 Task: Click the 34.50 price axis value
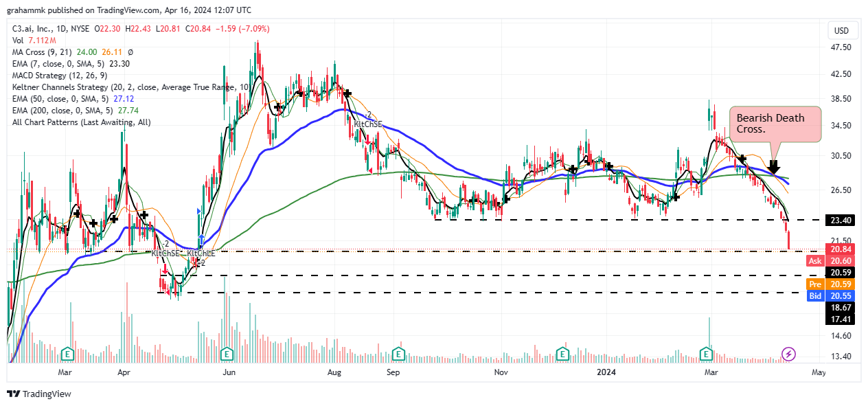[x=841, y=126]
